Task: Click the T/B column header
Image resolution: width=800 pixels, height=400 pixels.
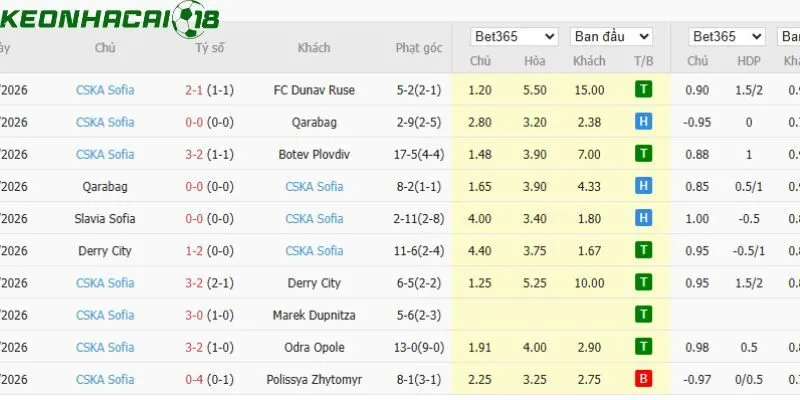Action: [643, 61]
